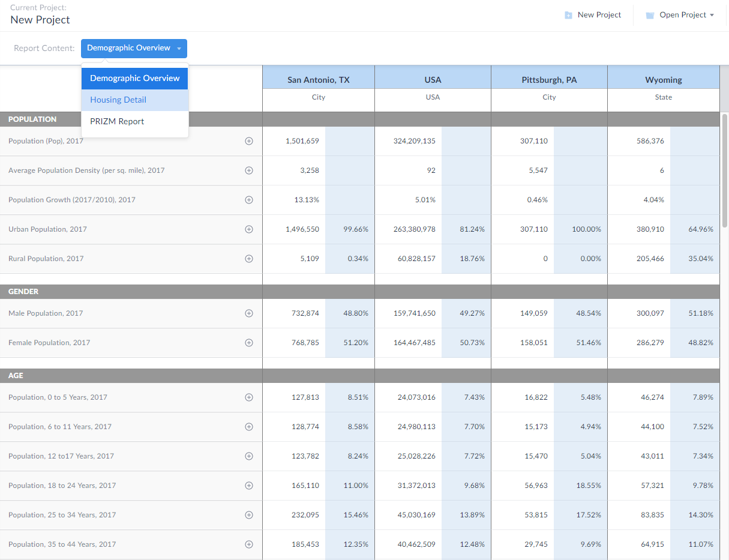Click the Wyoming population value 586,376
Screen dimensions: 729x560
650,141
